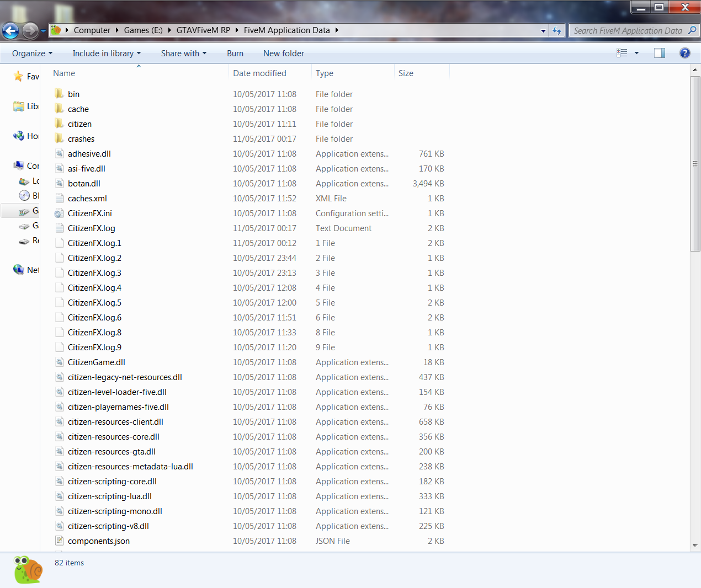Select the Network icon in navigation pane

tap(19, 270)
